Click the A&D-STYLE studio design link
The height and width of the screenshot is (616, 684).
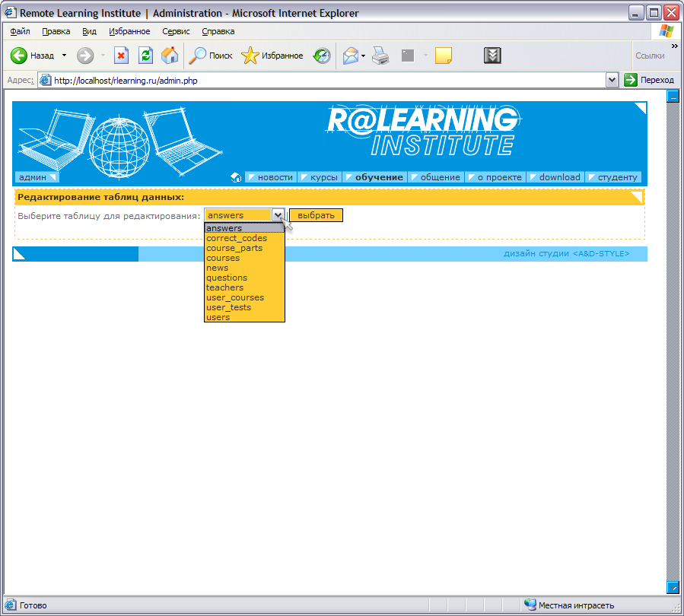point(566,253)
